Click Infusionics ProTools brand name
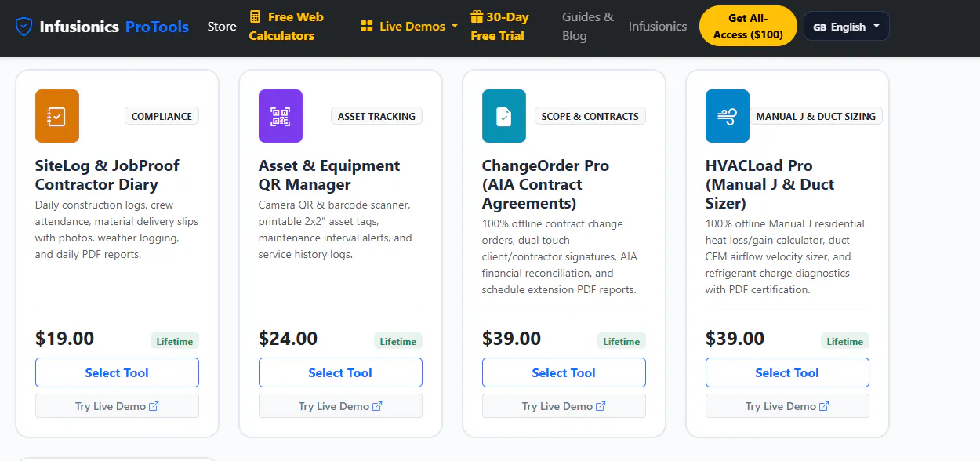 116,27
